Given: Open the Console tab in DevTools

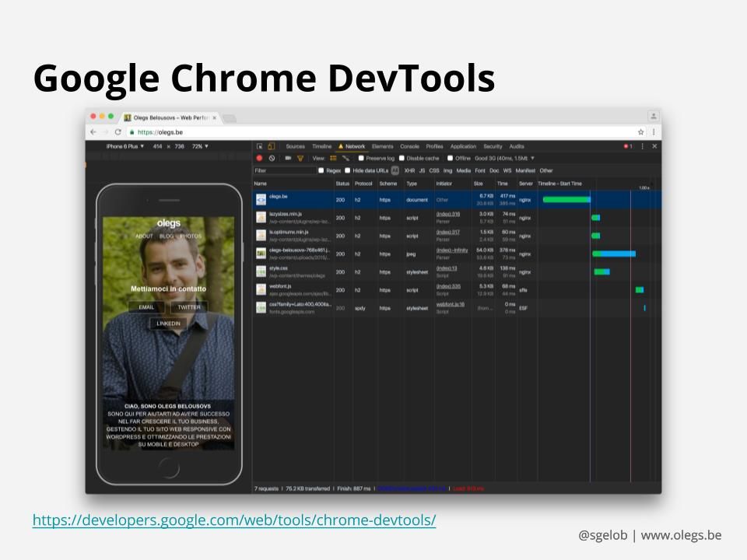Looking at the screenshot, I should (410, 146).
